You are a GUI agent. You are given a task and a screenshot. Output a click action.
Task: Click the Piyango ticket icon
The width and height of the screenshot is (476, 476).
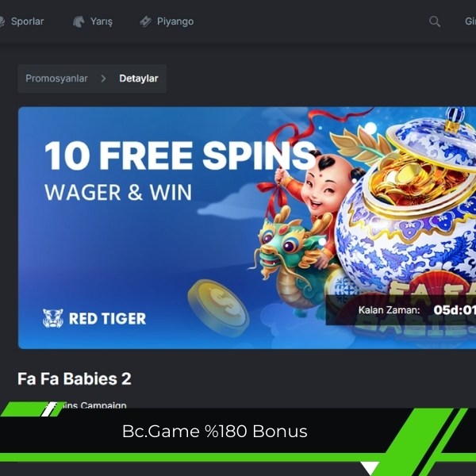tap(146, 21)
